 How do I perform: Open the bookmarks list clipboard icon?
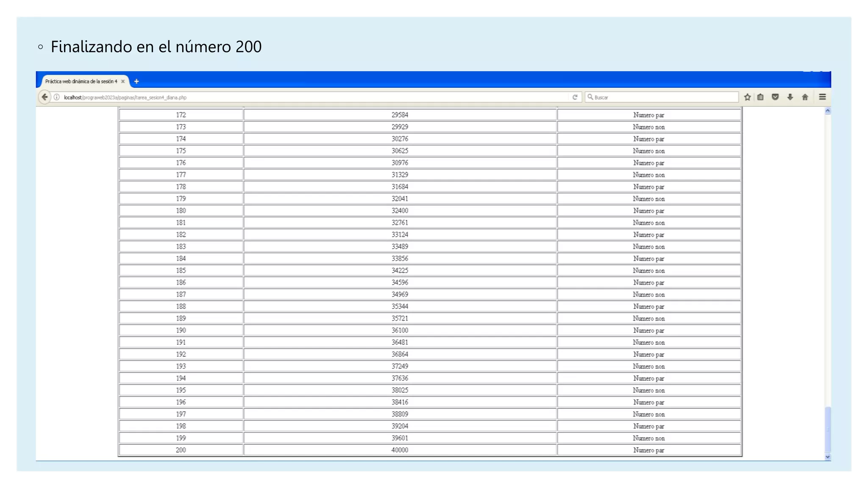tap(760, 97)
